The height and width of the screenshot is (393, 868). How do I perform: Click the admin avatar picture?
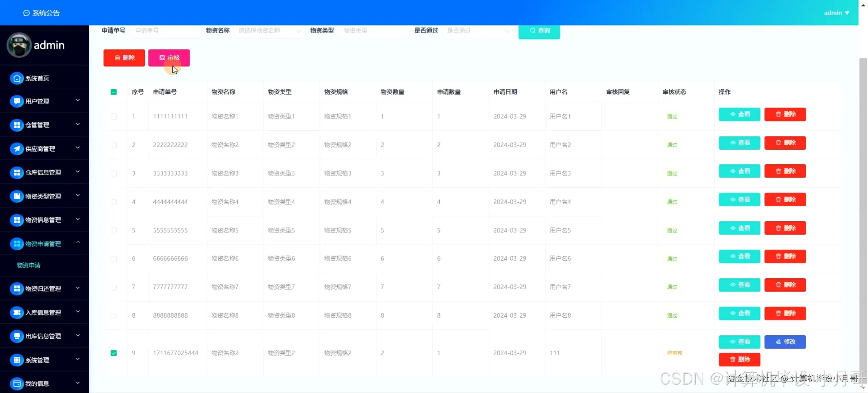(x=19, y=45)
